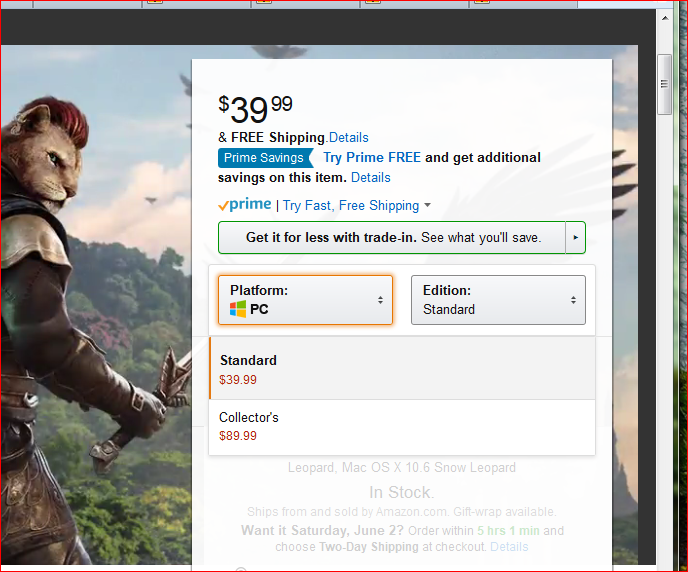Select the Collector's $89.99 edition option
The height and width of the screenshot is (572, 688).
(x=402, y=427)
